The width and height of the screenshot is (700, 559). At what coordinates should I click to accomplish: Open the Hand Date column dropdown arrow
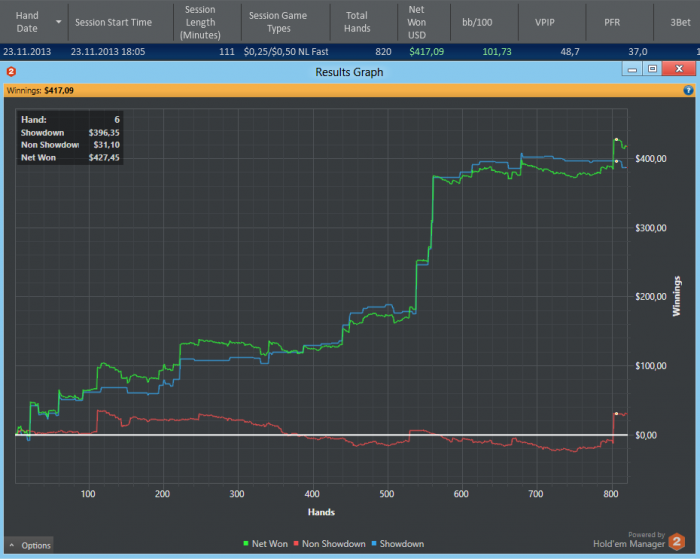pos(58,22)
